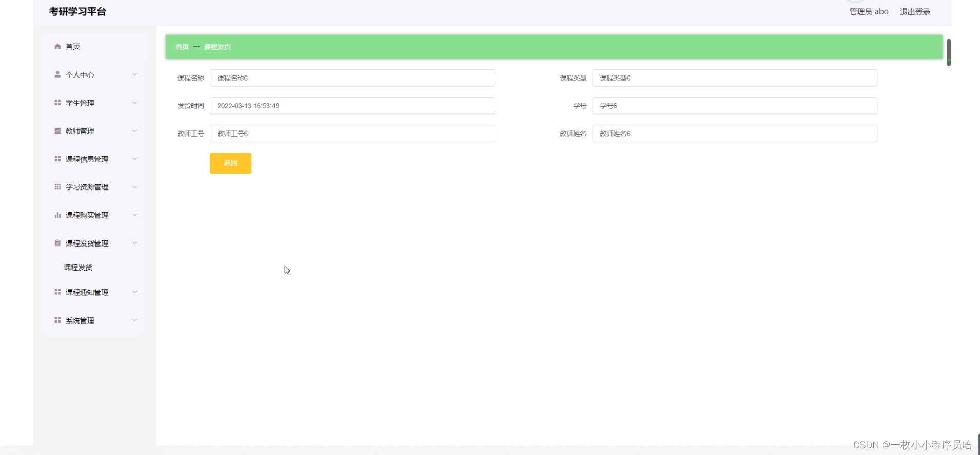Screen dimensions: 980x455
Task: Click the 教师工号 input field
Action: click(x=352, y=134)
